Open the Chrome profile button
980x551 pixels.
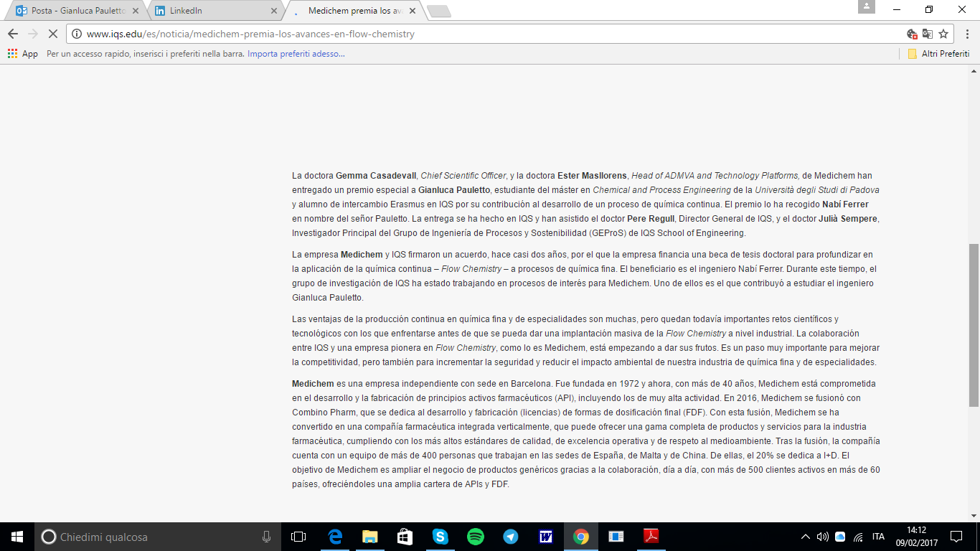866,6
